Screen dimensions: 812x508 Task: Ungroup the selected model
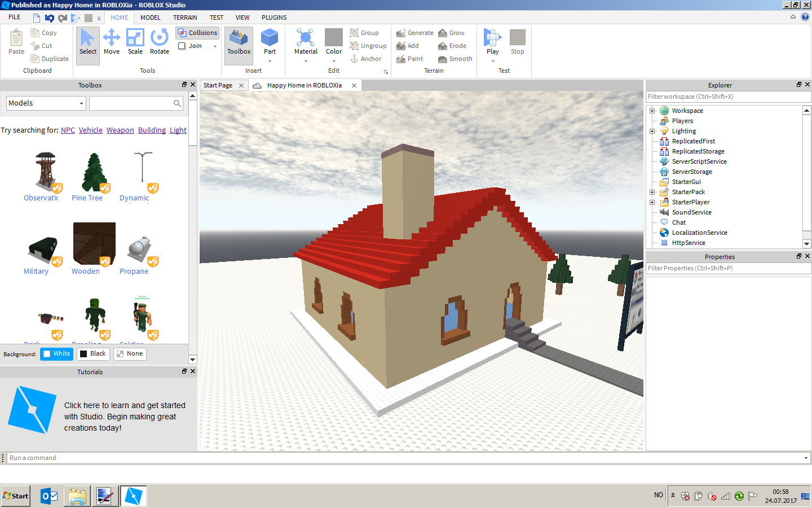tap(368, 46)
